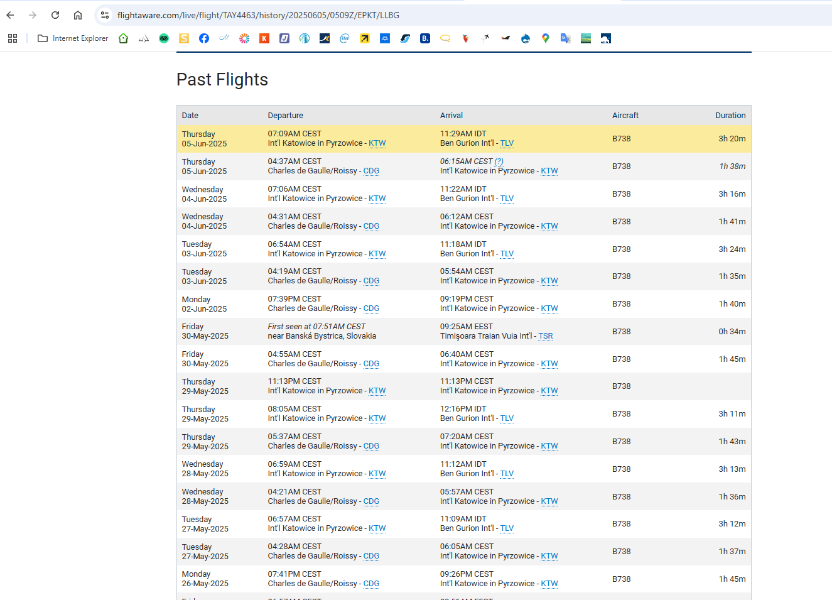Open TLV link for 12:16PM IDT arrival
This screenshot has height=600, width=832.
click(507, 418)
